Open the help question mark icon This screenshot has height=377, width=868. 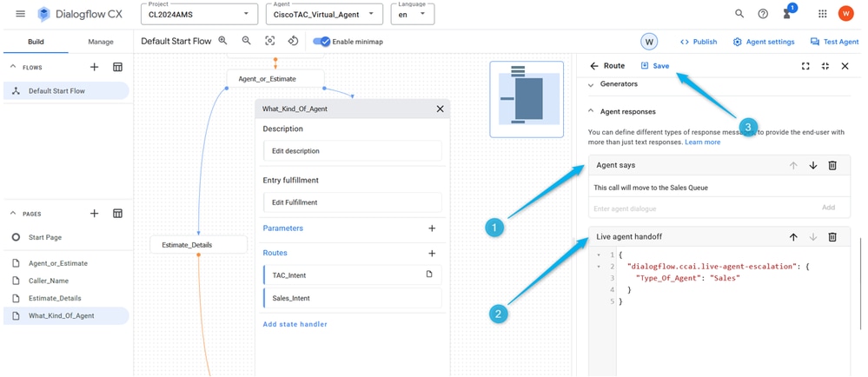(x=763, y=14)
